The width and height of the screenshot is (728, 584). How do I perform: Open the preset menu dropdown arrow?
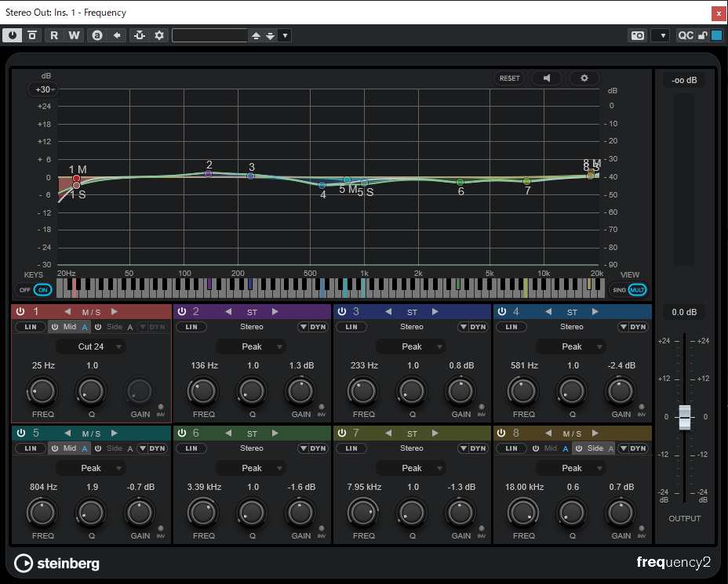pyautogui.click(x=285, y=36)
